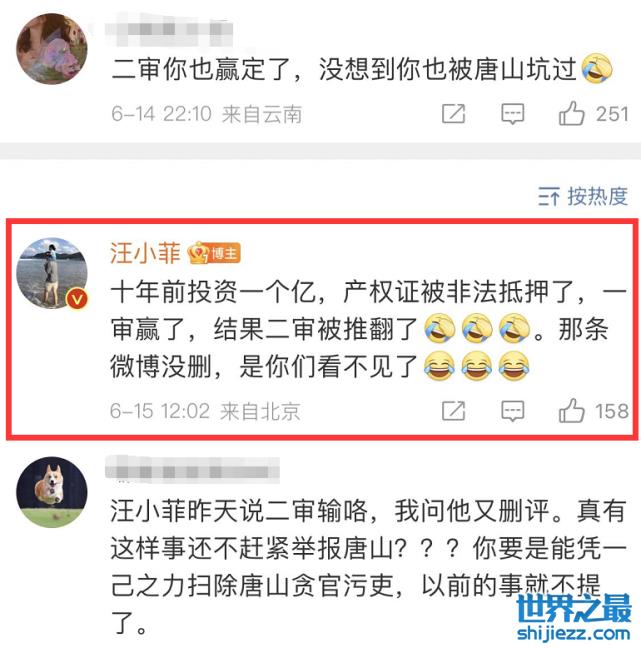Share the top comment from 云南
The width and height of the screenshot is (641, 648).
[453, 114]
